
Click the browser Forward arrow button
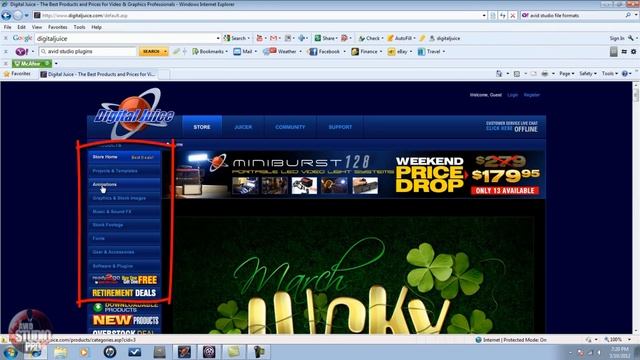18,16
